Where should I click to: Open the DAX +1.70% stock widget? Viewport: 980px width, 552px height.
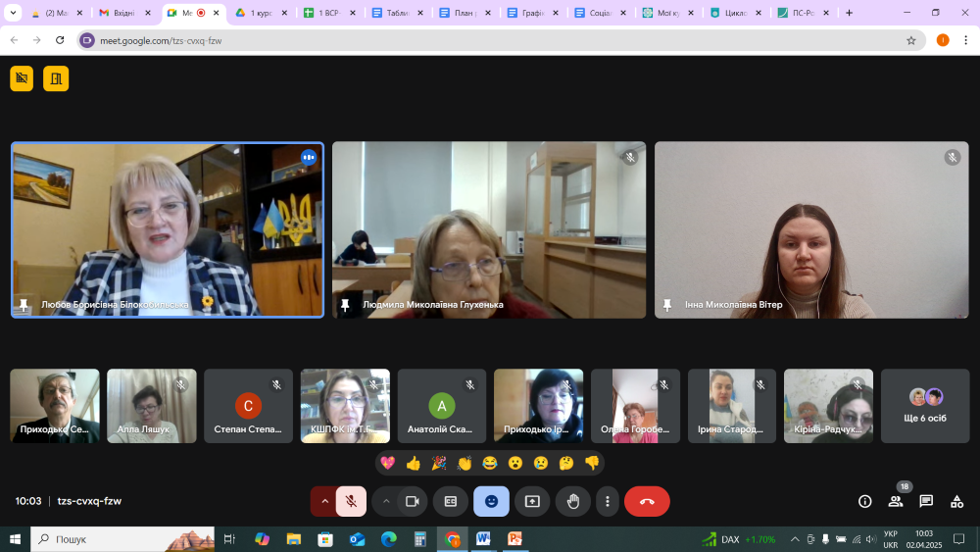click(739, 539)
